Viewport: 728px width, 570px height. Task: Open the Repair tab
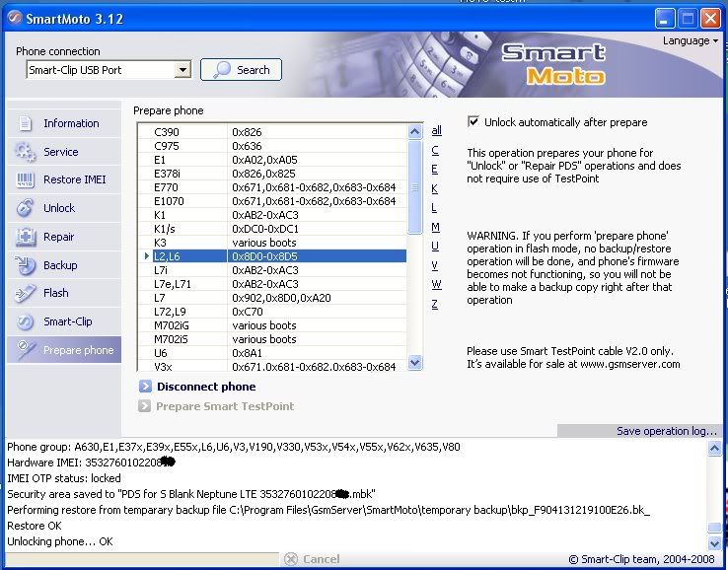pos(58,237)
